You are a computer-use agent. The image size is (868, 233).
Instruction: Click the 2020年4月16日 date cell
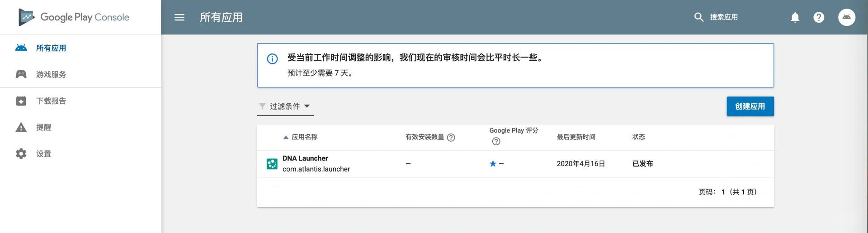[580, 164]
